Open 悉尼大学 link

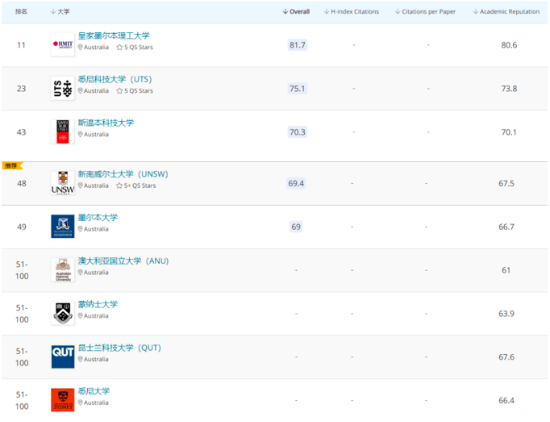click(x=94, y=391)
